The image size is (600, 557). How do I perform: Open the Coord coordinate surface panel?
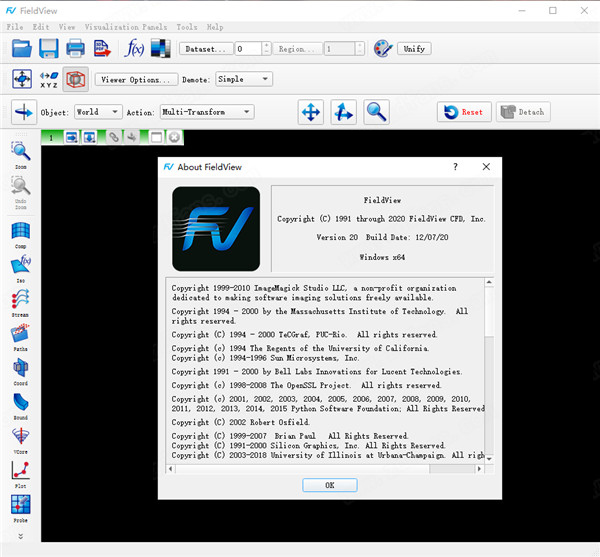(x=21, y=372)
